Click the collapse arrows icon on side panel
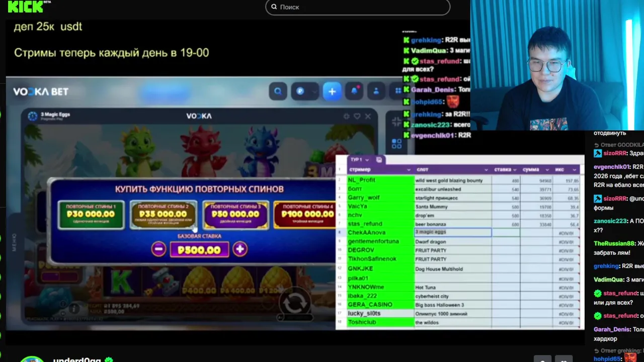This screenshot has width=644, height=362. coord(396,122)
